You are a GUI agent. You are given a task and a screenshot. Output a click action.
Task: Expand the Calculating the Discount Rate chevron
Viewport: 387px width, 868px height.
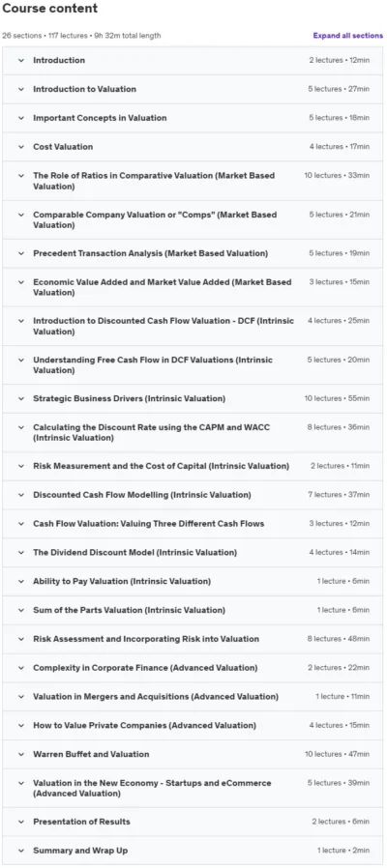[21, 427]
